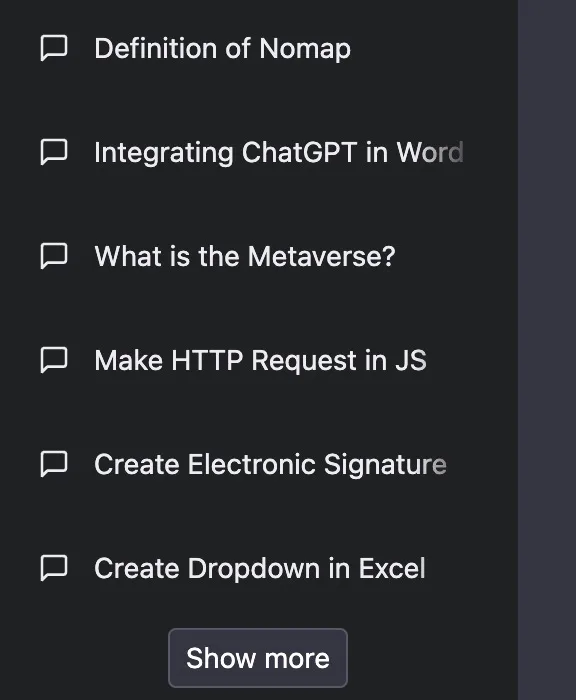Click the word Metaverse? in the sidebar list
This screenshot has width=576, height=700.
pos(321,256)
